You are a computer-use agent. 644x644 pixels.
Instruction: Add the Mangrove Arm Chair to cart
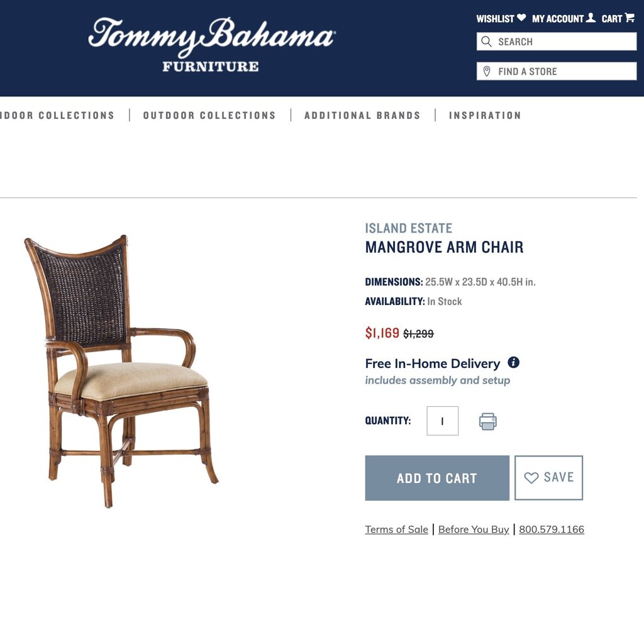[437, 478]
